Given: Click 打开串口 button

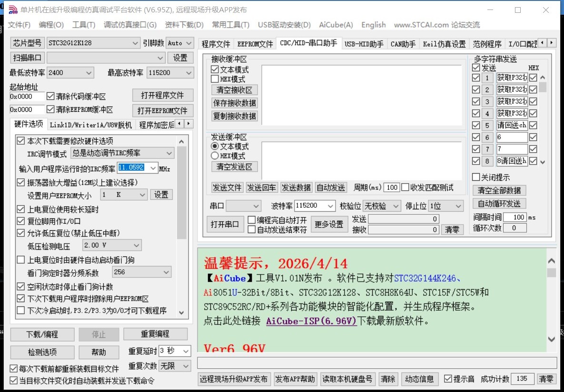Looking at the screenshot, I should tap(225, 225).
